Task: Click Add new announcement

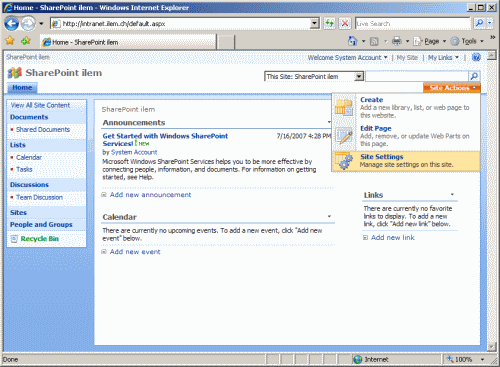Action: point(150,195)
